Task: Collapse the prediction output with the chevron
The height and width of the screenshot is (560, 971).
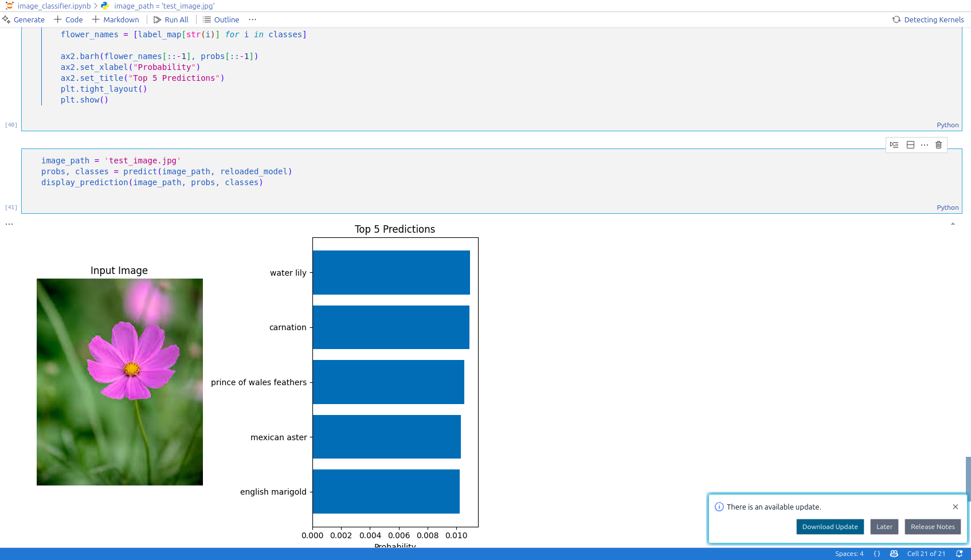Action: pos(953,224)
